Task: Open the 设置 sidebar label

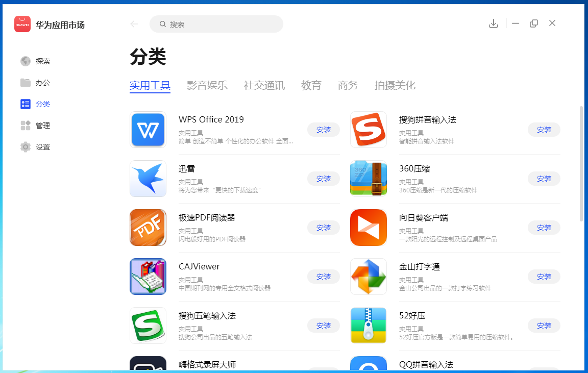Action: point(43,147)
